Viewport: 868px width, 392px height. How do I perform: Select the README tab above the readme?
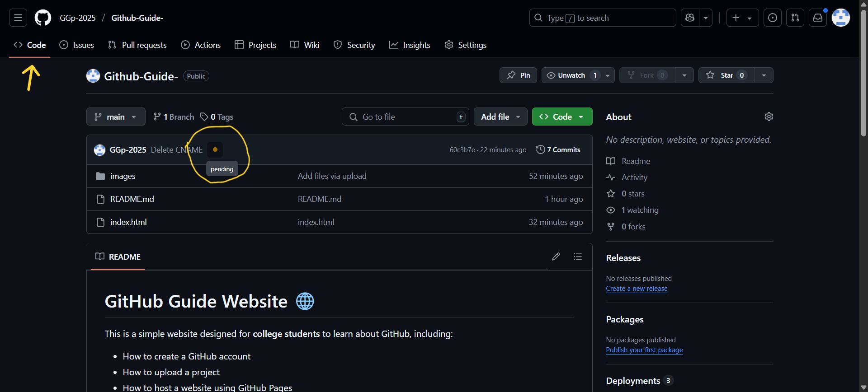pos(118,257)
